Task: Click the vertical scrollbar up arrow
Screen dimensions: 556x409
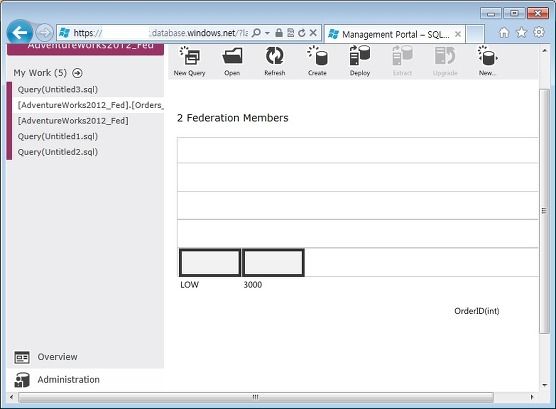Action: 544,51
